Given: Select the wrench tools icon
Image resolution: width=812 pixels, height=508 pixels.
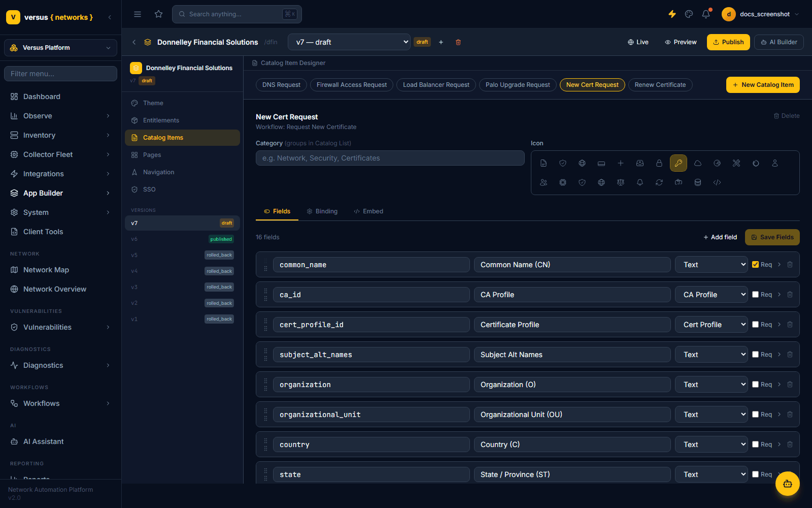Looking at the screenshot, I should pos(736,163).
